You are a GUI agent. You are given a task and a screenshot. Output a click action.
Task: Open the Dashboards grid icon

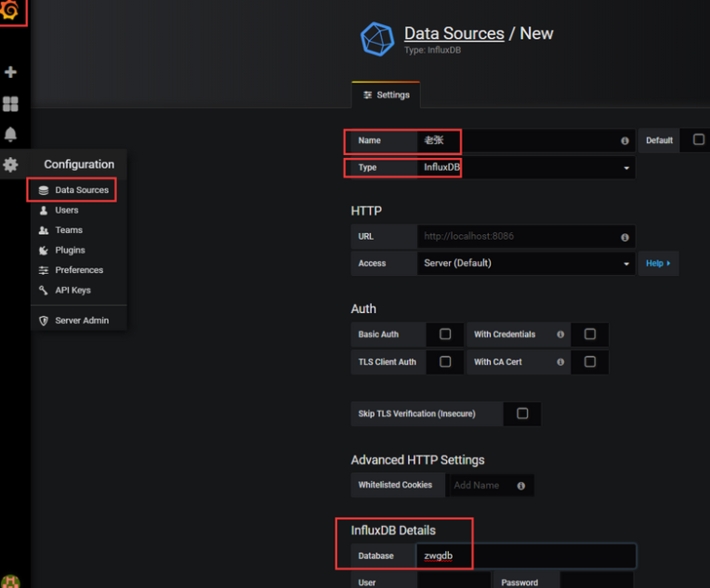pos(10,104)
